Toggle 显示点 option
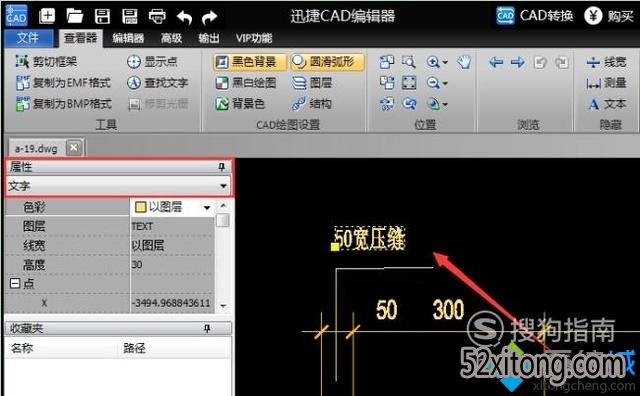 pos(152,62)
